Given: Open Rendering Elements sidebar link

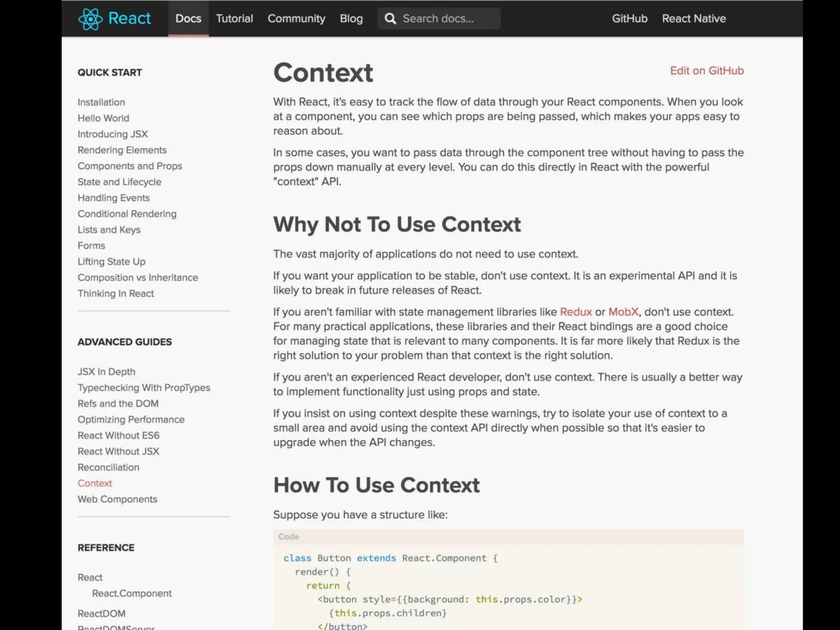Looking at the screenshot, I should 122,150.
